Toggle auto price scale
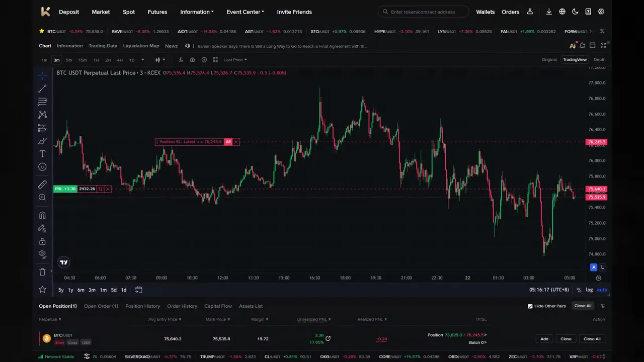 (602, 290)
